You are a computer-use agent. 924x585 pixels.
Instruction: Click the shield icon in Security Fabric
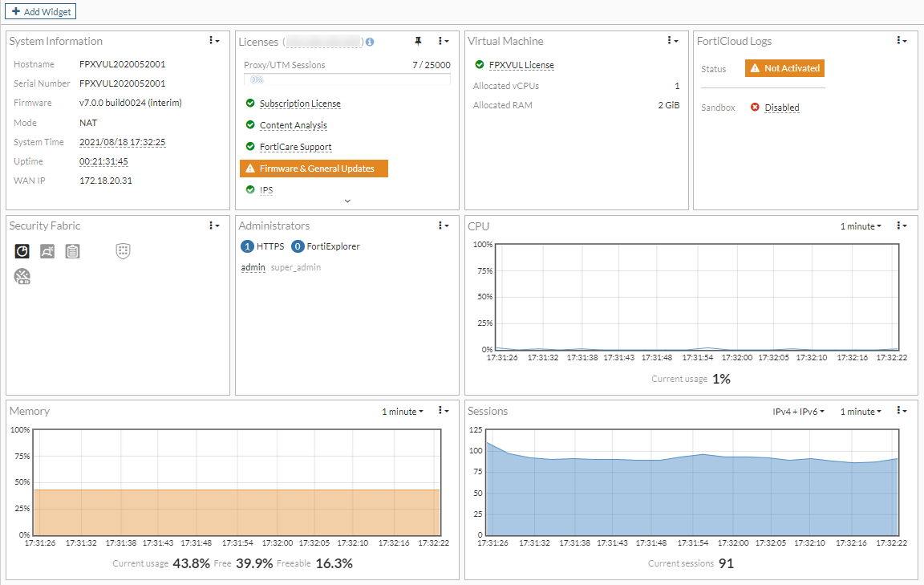click(x=123, y=251)
